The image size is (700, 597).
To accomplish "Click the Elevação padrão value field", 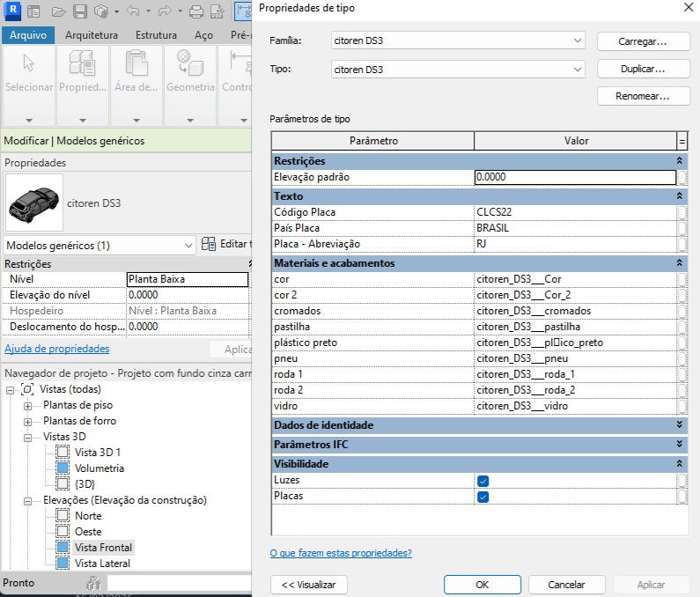I will (575, 177).
